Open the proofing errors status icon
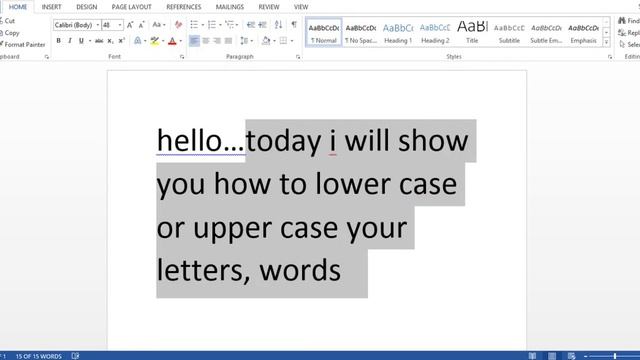 [75, 356]
